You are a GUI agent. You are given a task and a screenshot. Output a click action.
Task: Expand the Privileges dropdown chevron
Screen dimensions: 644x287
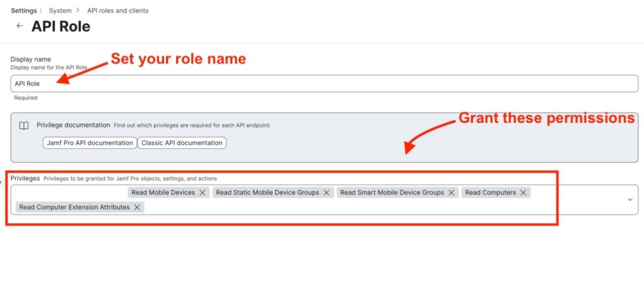(630, 200)
